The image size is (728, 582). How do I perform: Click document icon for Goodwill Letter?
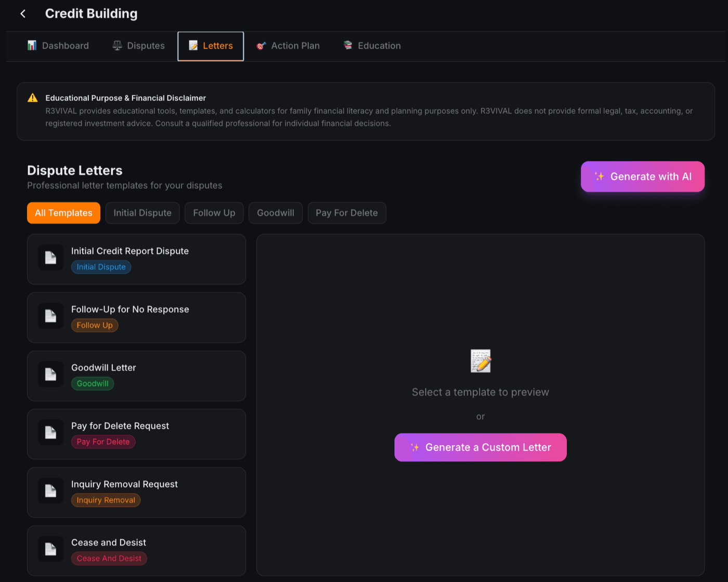pos(50,374)
